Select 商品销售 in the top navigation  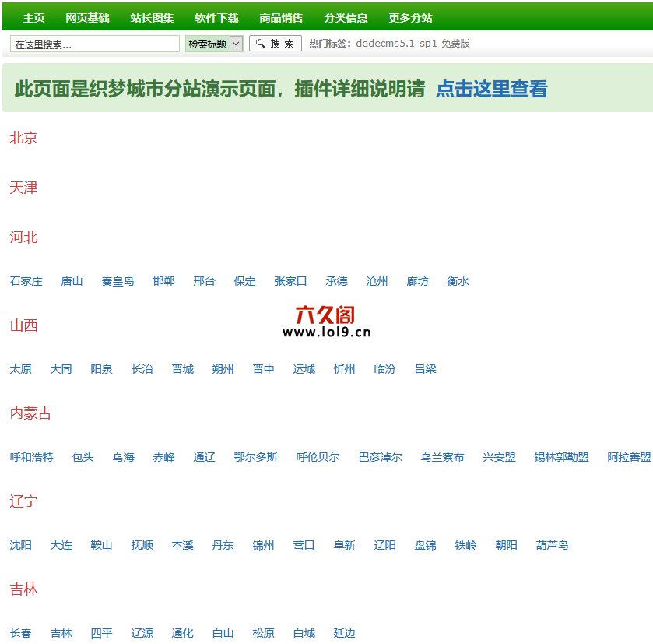pyautogui.click(x=281, y=18)
